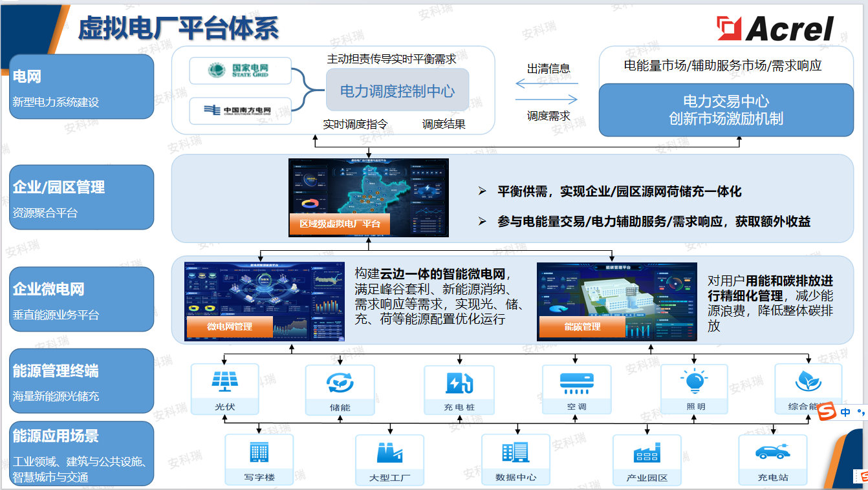Click the 能源管理终端 sidebar entry
The width and height of the screenshot is (868, 490).
[80, 381]
